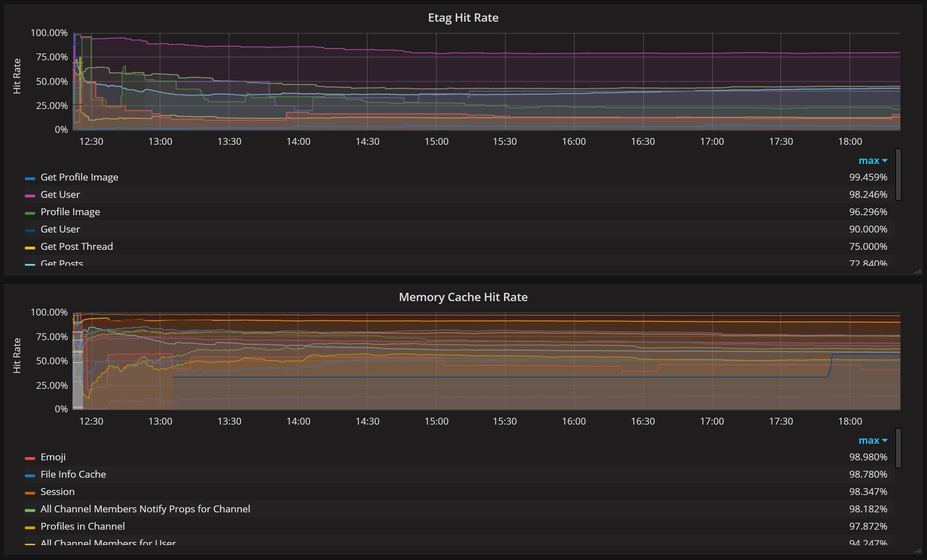Viewport: 927px width, 560px height.
Task: Toggle Get Post Thread series visibility
Action: click(x=76, y=246)
